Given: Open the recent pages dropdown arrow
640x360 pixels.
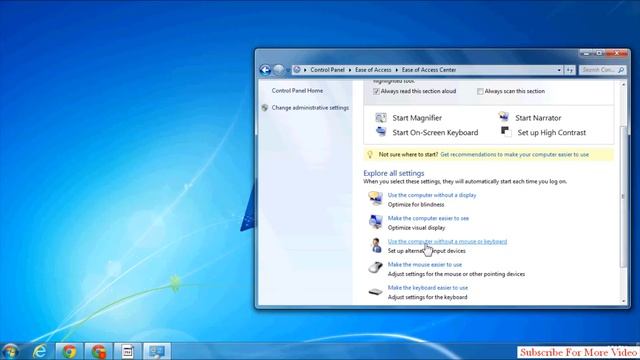Looking at the screenshot, I should tap(288, 70).
